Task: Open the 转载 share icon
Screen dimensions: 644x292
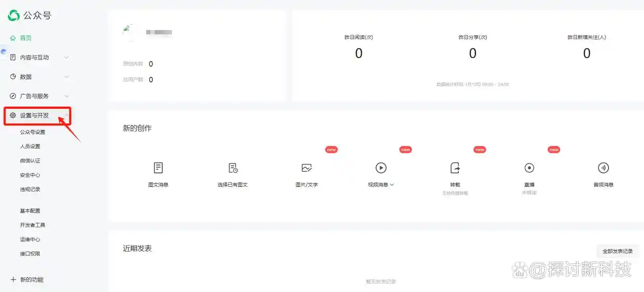Action: coord(455,168)
